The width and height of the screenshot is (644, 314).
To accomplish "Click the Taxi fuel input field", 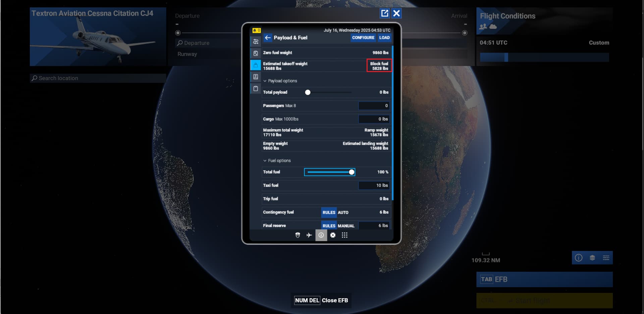I will pyautogui.click(x=374, y=186).
